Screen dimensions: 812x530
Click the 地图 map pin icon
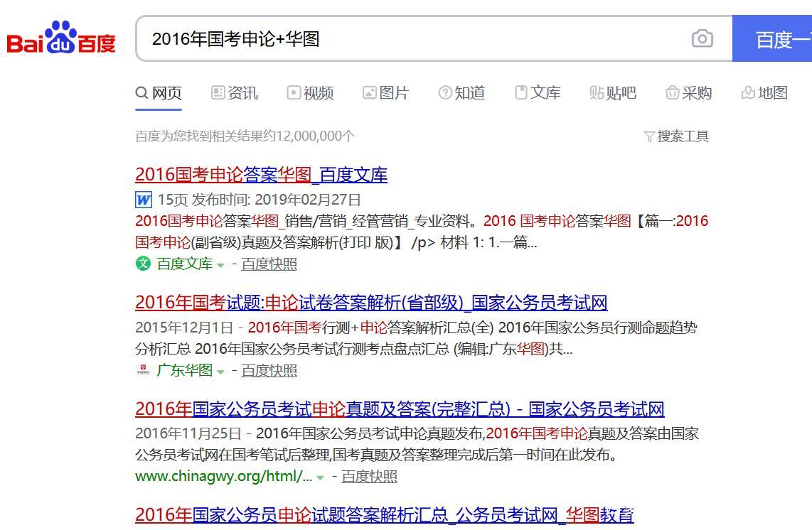click(747, 92)
